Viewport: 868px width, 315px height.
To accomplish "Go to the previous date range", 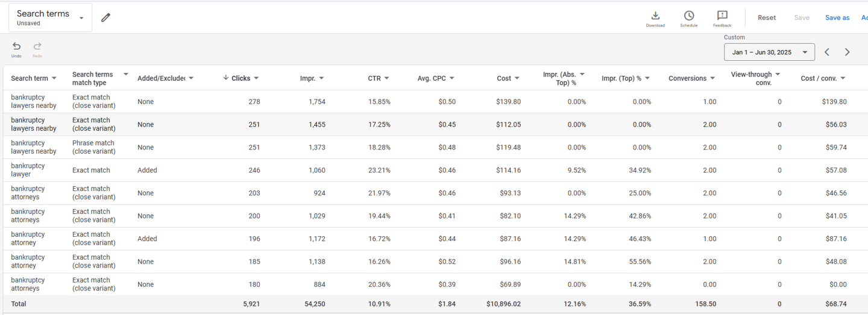I will (x=827, y=52).
